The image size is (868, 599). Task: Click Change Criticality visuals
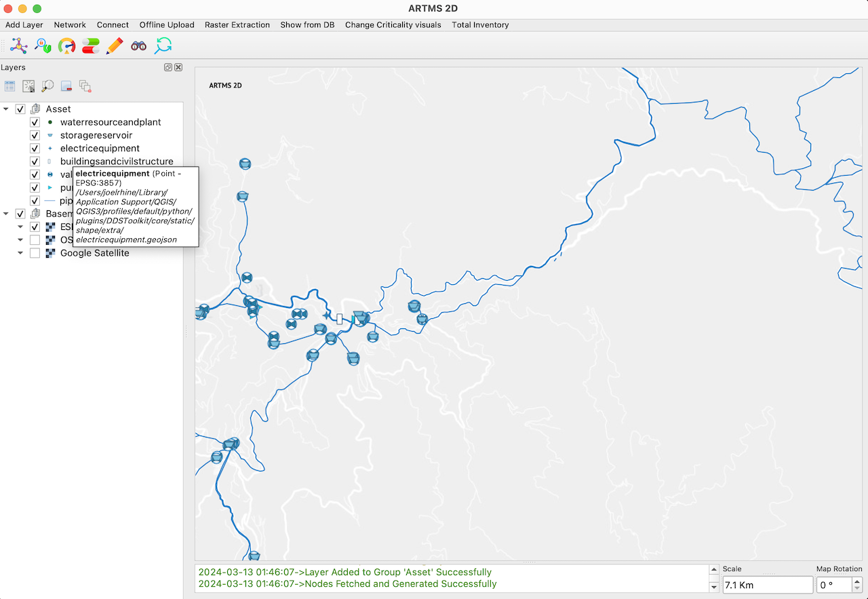point(393,25)
